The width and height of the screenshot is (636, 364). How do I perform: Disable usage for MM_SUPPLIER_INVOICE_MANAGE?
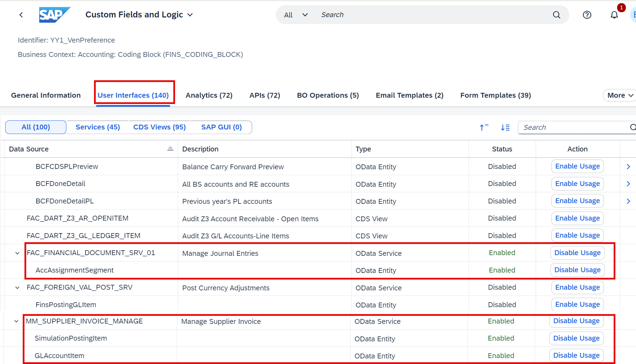[576, 321]
